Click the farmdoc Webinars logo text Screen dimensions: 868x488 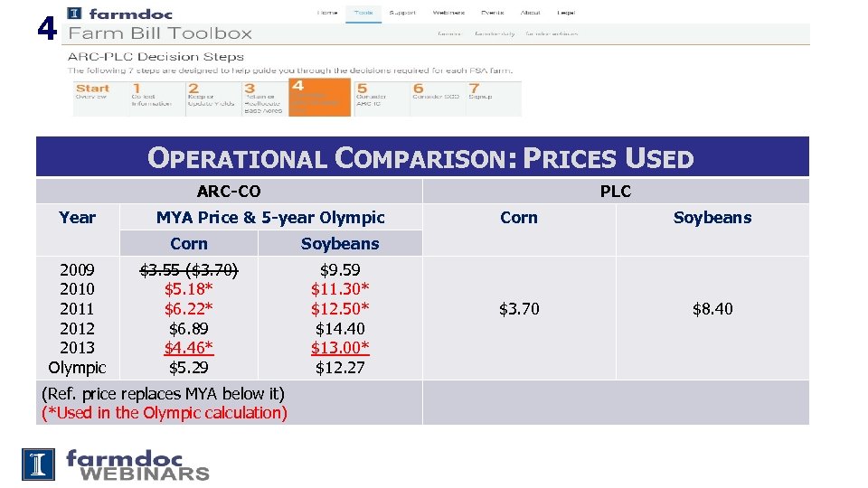[x=137, y=465]
